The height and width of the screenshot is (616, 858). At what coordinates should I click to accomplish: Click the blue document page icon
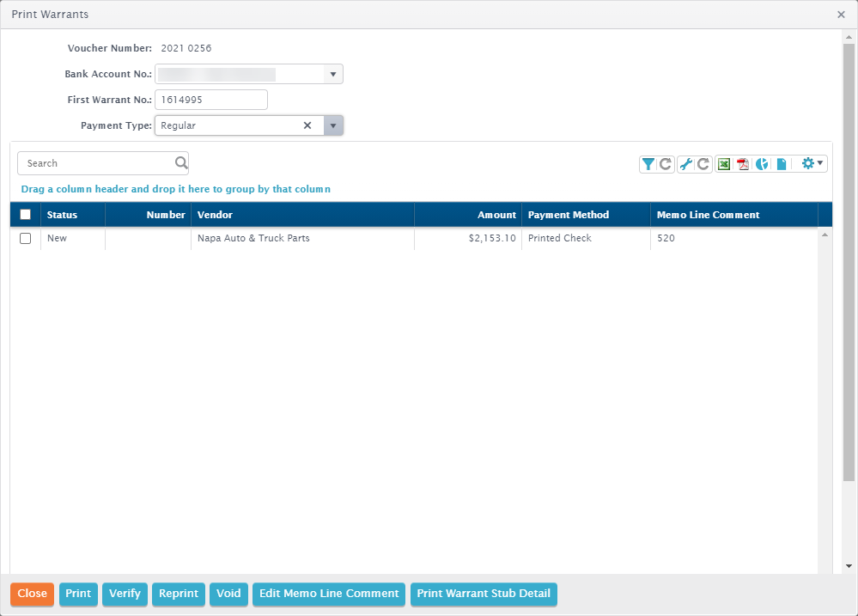click(782, 164)
